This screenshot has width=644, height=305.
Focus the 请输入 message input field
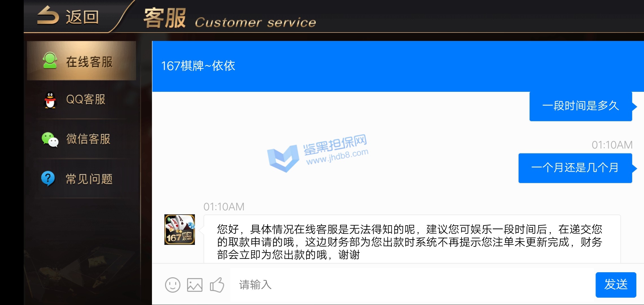tap(412, 285)
